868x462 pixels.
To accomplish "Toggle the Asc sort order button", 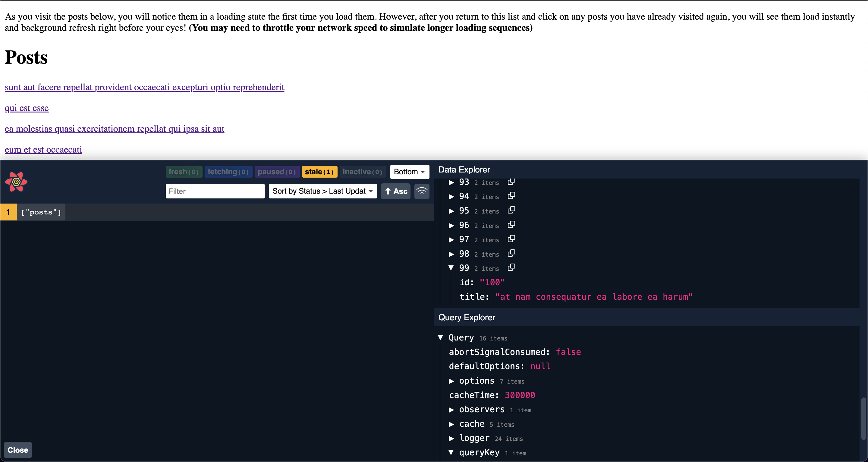I will (x=396, y=191).
